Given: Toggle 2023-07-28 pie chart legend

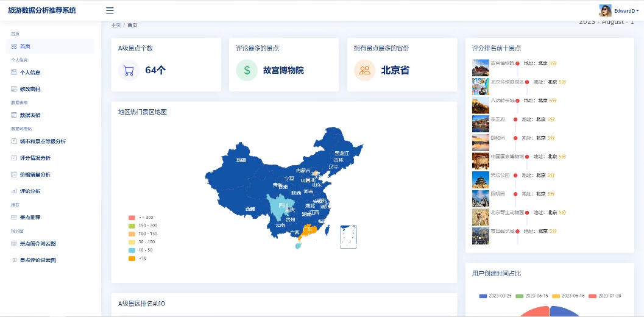Looking at the screenshot, I should click(604, 296).
